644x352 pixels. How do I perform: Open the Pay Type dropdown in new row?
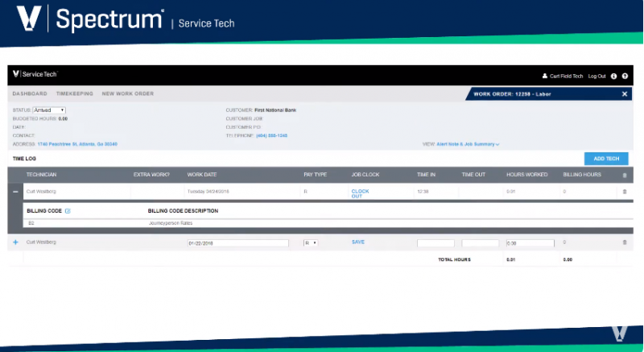310,242
